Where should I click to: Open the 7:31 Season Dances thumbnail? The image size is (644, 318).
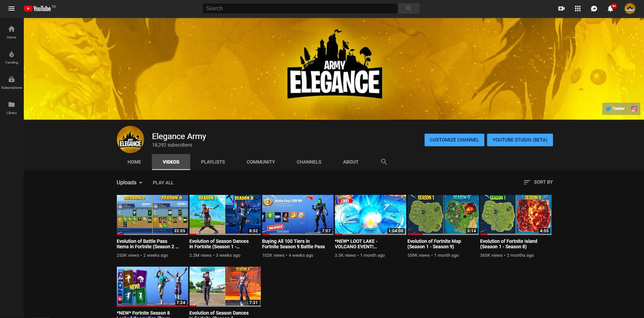pyautogui.click(x=225, y=286)
